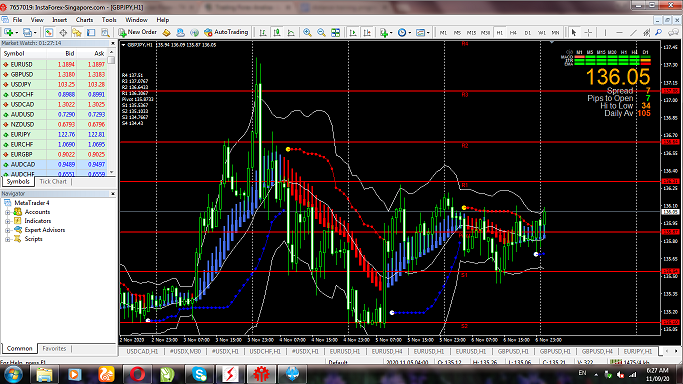683x384 pixels.
Task: Open New Chart dropdown arrow
Action: click(x=17, y=33)
